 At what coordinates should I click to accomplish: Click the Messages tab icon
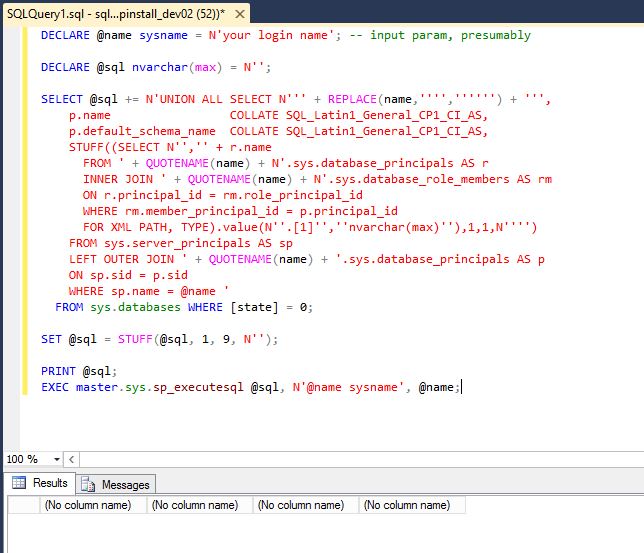(88, 485)
